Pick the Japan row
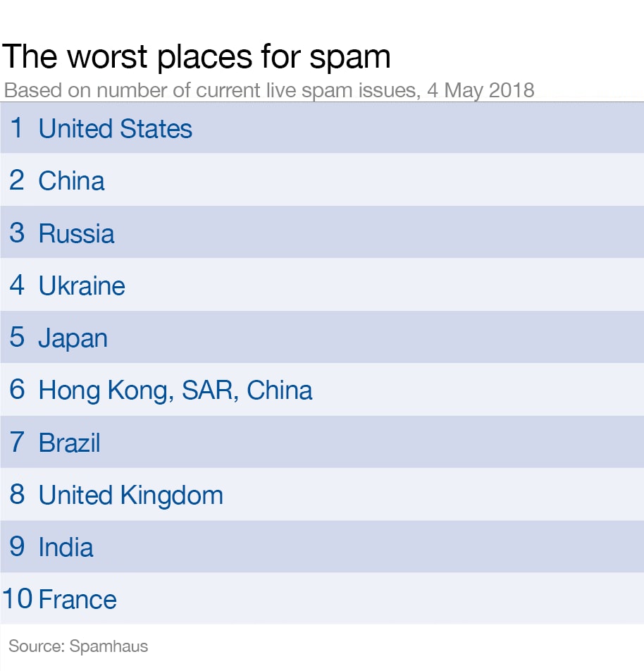The height and width of the screenshot is (671, 644). coord(322,337)
